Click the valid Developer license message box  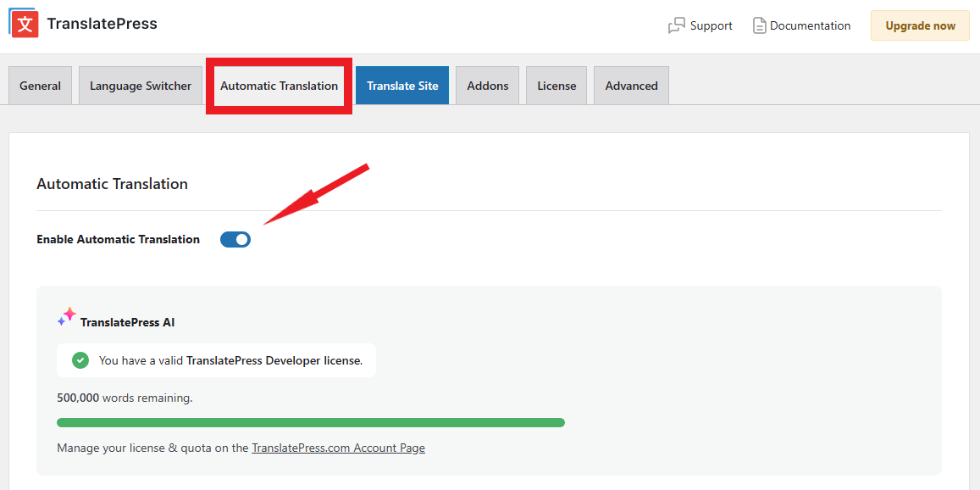click(x=216, y=359)
